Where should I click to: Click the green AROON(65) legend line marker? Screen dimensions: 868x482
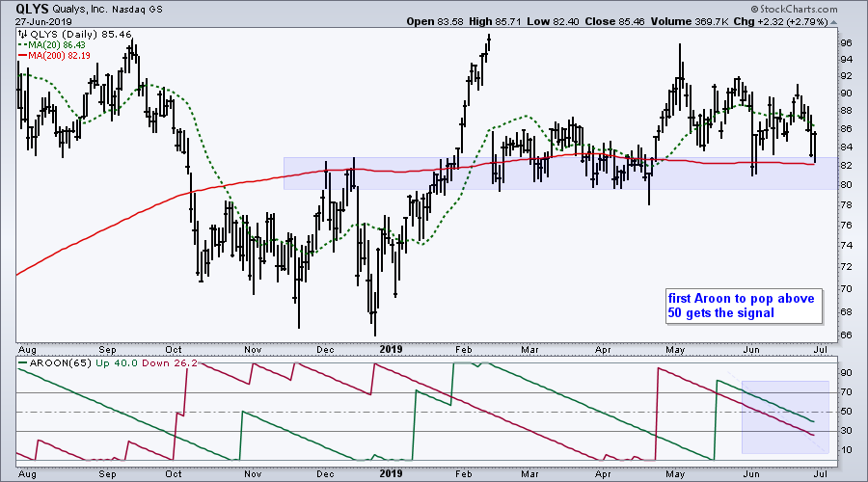tap(23, 363)
